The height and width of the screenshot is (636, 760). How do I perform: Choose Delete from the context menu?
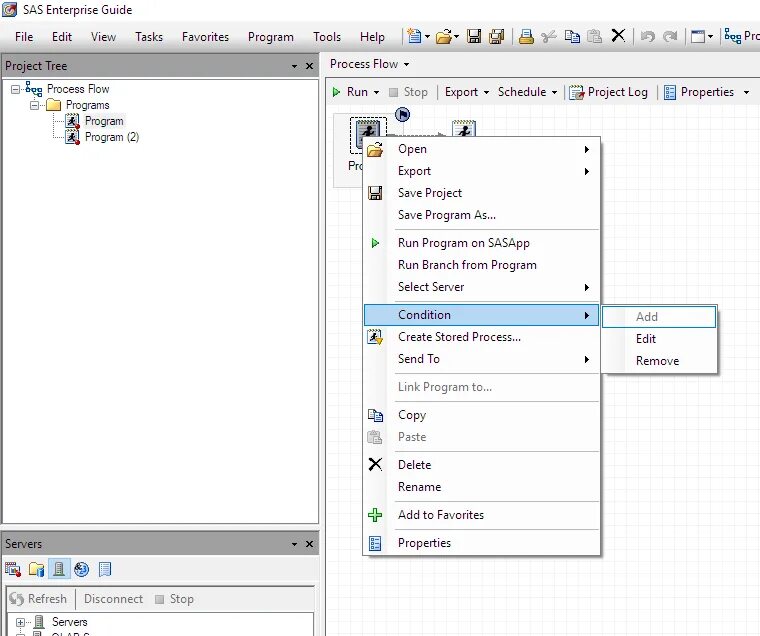pyautogui.click(x=481, y=465)
